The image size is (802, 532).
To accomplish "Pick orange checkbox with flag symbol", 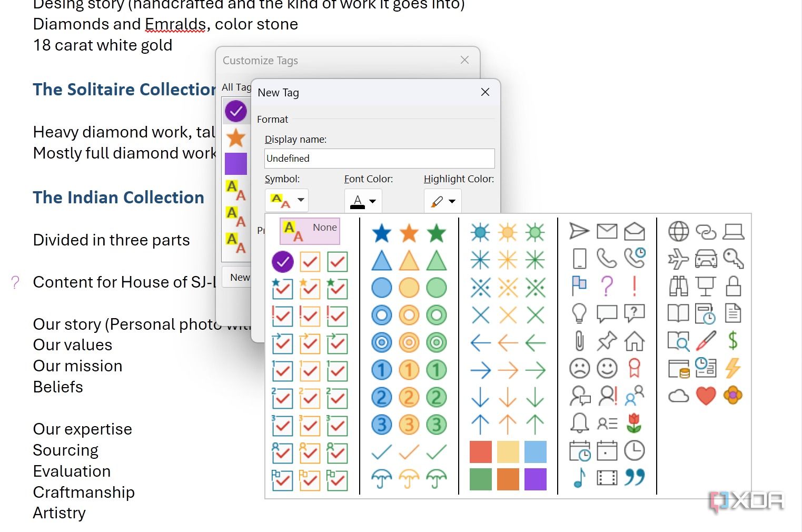I will click(310, 480).
